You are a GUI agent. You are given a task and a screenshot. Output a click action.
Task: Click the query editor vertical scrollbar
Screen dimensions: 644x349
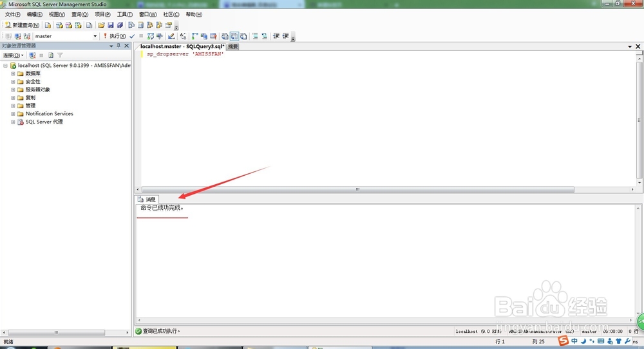[x=639, y=120]
